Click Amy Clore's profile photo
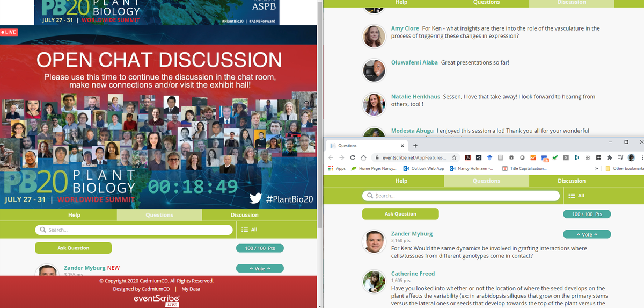 (374, 36)
